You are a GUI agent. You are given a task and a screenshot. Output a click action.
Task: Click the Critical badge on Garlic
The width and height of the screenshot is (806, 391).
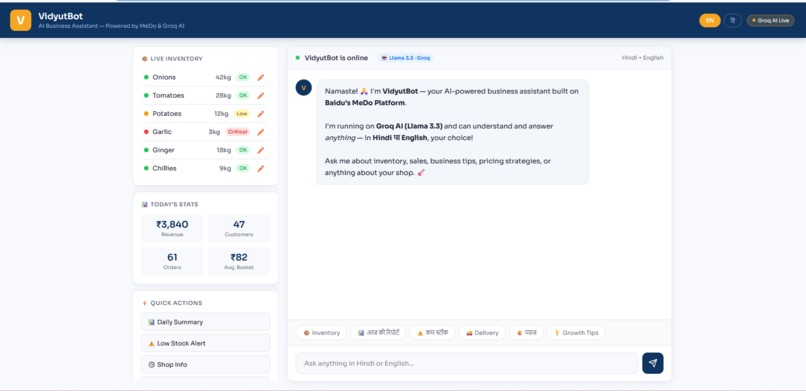click(x=237, y=132)
